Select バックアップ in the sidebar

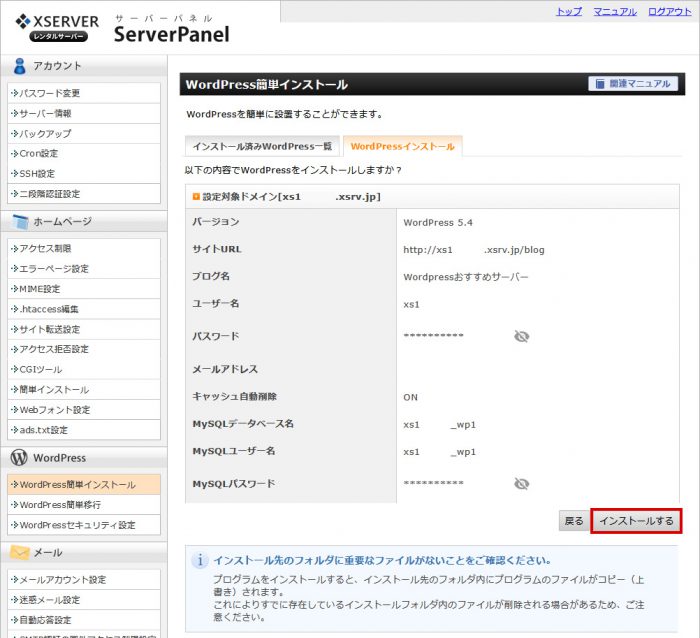84,133
